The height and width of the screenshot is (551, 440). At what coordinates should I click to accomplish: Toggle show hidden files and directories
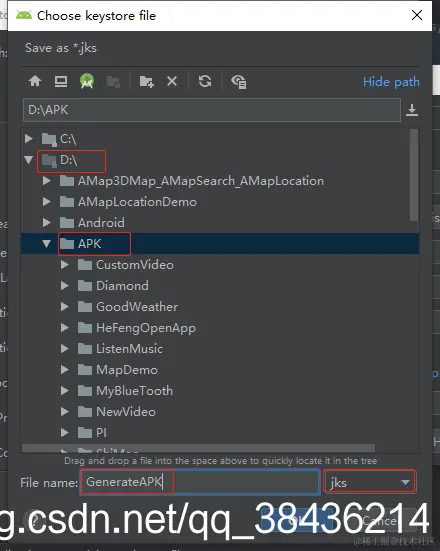[239, 82]
